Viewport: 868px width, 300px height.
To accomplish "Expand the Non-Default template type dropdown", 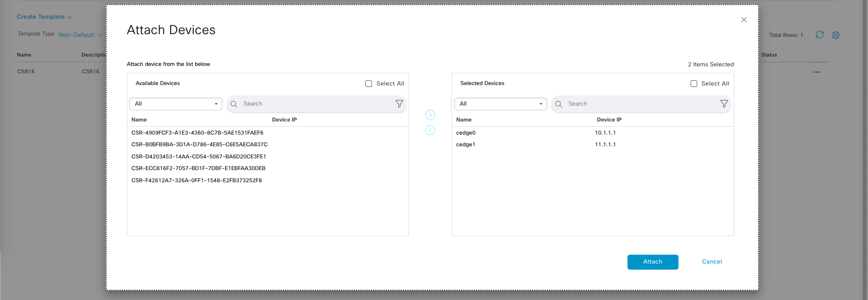I will 80,35.
